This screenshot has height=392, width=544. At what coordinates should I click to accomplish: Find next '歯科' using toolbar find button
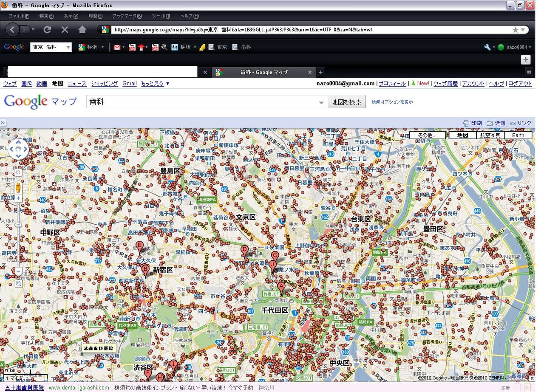coord(242,47)
